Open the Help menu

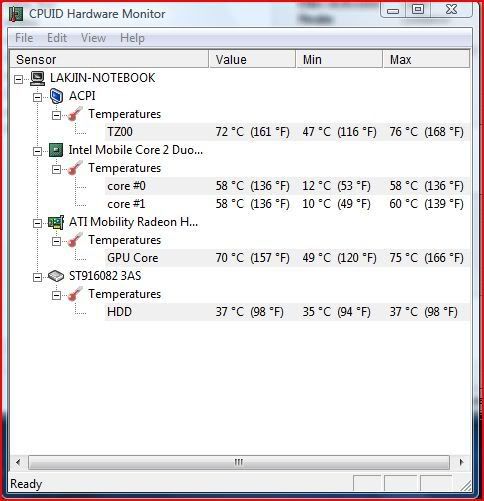(132, 38)
